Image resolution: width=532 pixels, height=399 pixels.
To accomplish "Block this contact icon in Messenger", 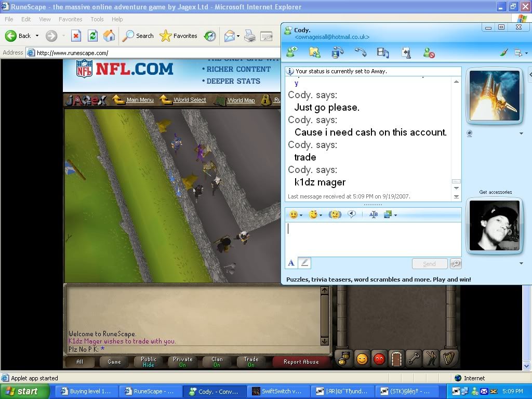I will tap(429, 52).
